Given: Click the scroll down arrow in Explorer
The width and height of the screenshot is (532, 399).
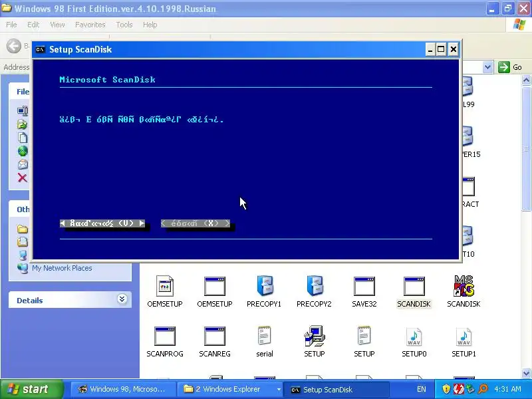Looking at the screenshot, I should click(526, 373).
